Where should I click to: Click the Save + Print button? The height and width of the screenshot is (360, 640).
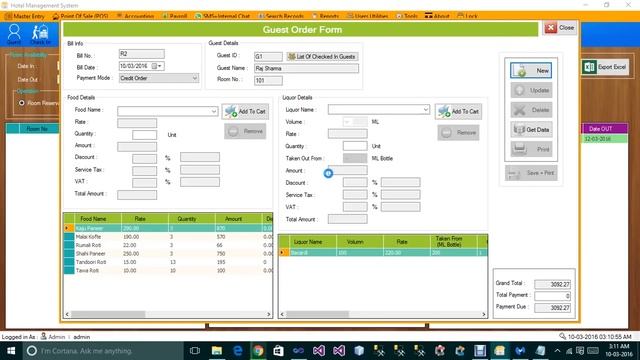pos(531,173)
